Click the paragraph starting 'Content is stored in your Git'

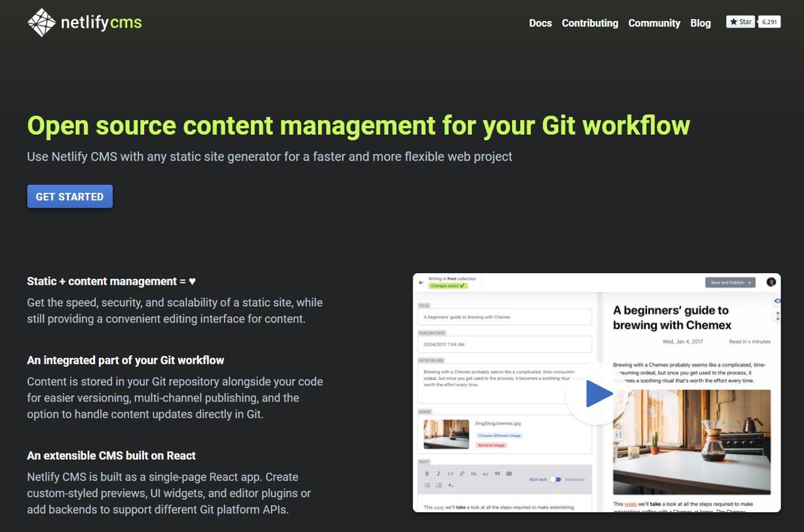pos(175,398)
